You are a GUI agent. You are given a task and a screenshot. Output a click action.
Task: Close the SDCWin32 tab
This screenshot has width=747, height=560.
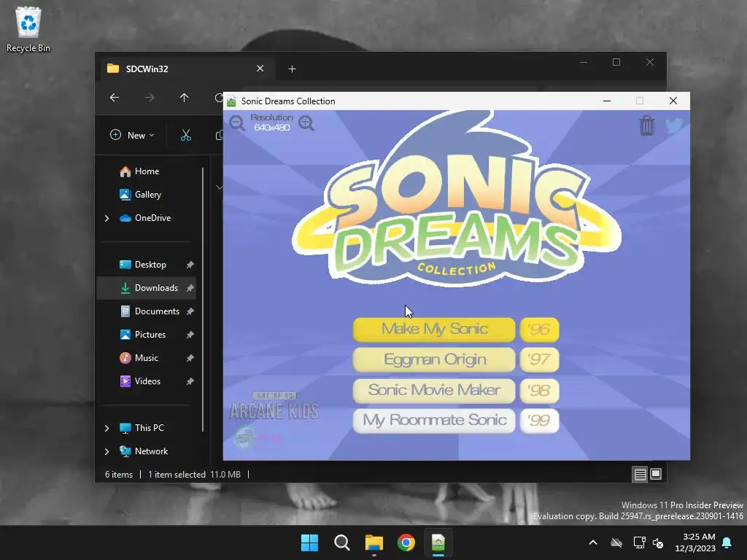click(x=260, y=69)
